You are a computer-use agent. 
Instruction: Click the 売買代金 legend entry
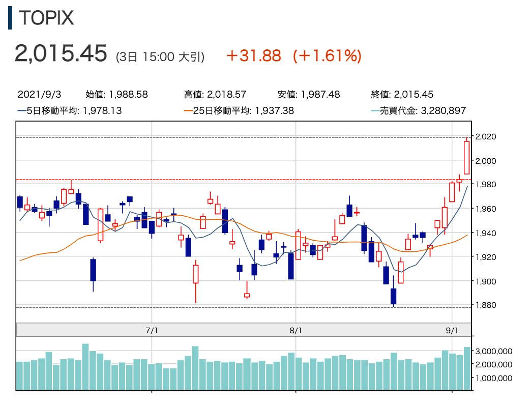pyautogui.click(x=419, y=110)
